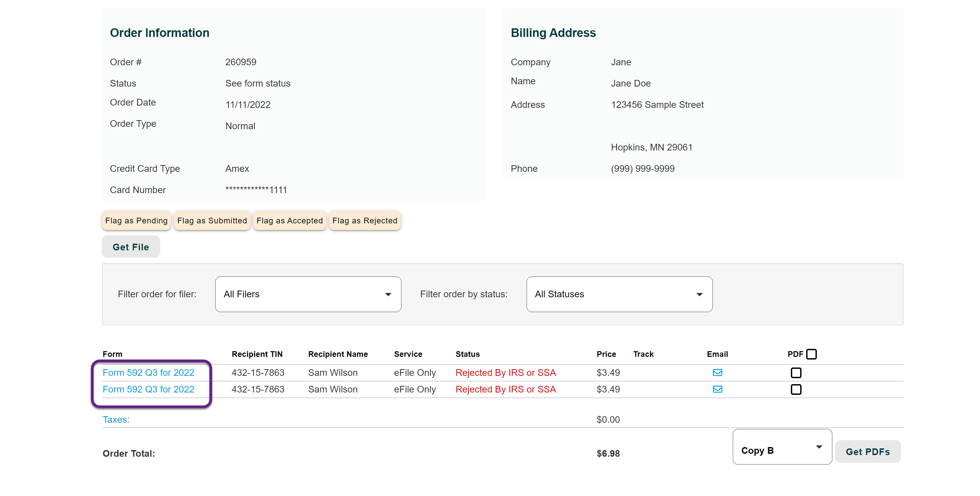Screen dimensions: 980x496
Task: Open the Copy B selector dropdown
Action: coord(782,447)
